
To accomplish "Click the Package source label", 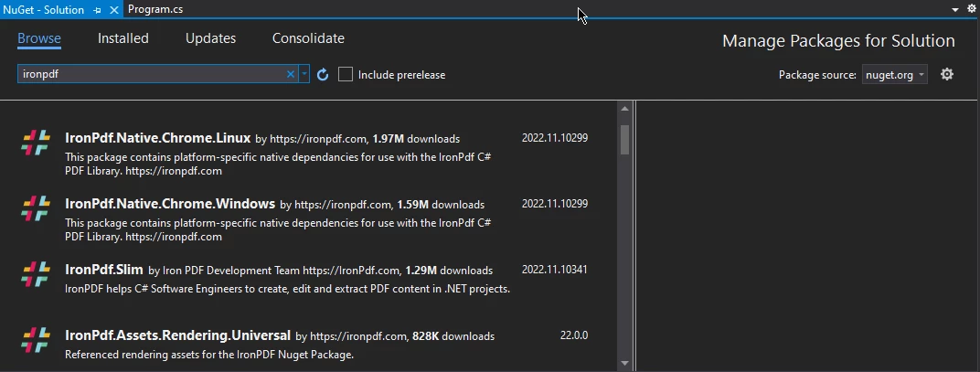I will point(817,75).
